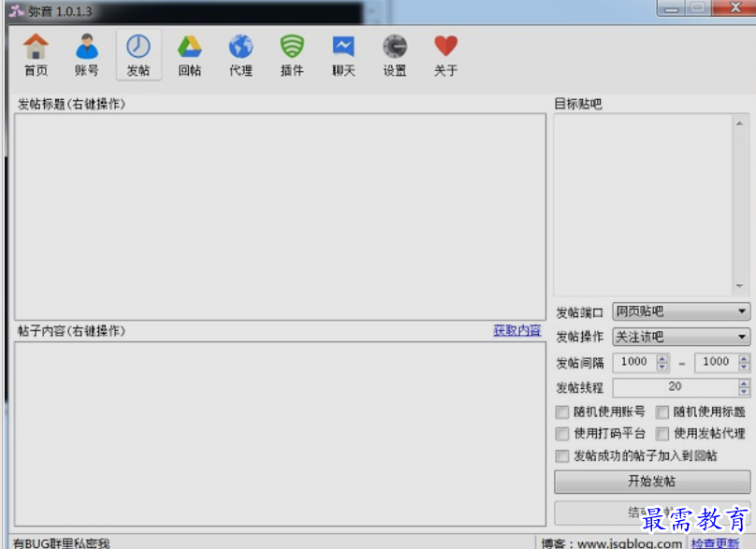Decrease the first 发帖间隔 value

pos(662,367)
